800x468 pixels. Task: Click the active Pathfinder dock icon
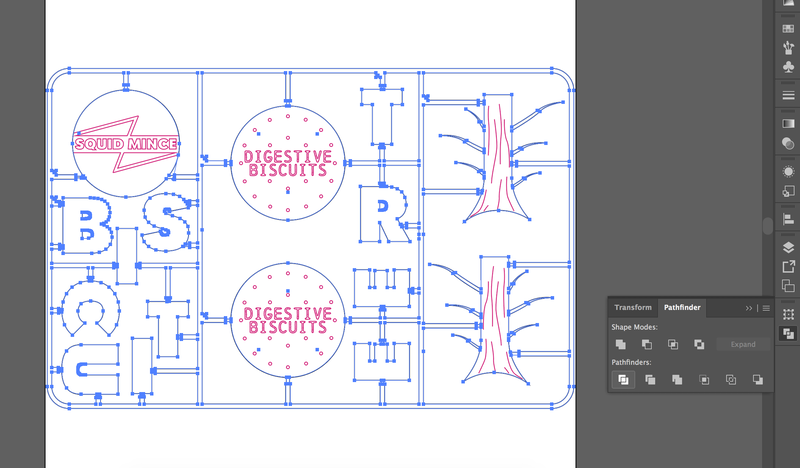click(x=788, y=334)
